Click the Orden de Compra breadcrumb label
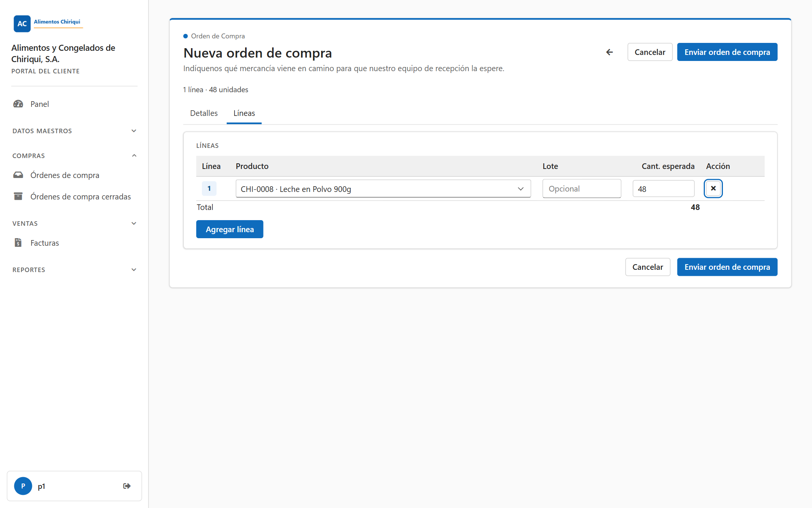 (x=218, y=36)
